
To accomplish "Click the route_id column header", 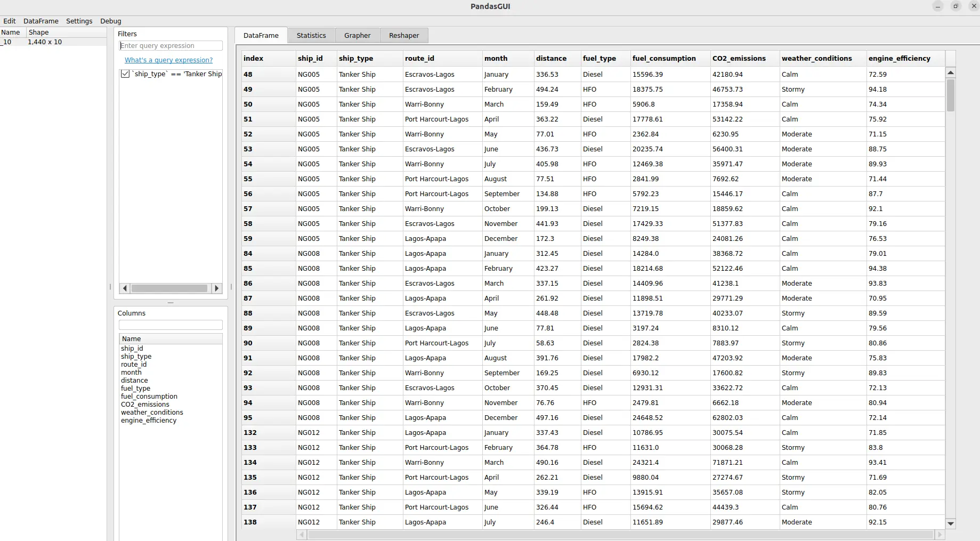I will coord(443,59).
